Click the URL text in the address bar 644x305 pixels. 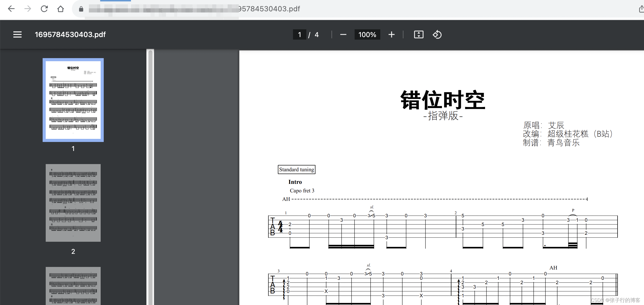coord(194,9)
